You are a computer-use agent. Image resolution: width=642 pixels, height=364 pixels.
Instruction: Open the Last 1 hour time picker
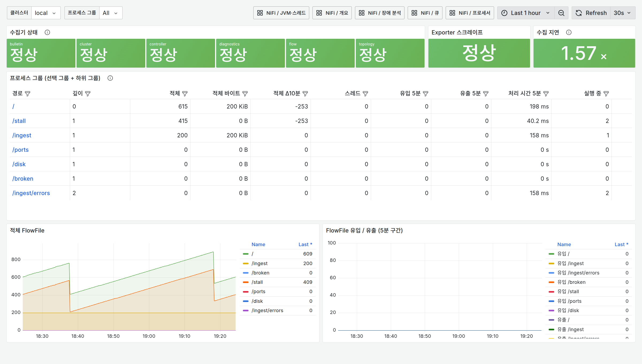click(x=526, y=13)
